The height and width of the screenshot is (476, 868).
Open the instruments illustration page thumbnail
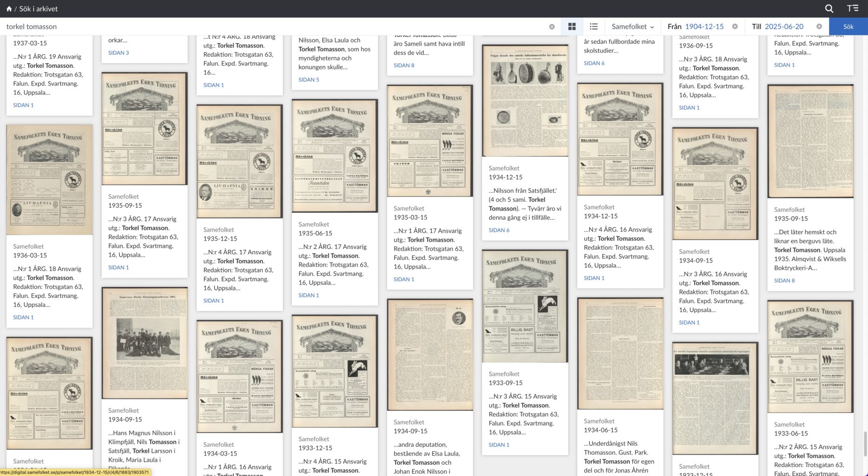(x=525, y=100)
